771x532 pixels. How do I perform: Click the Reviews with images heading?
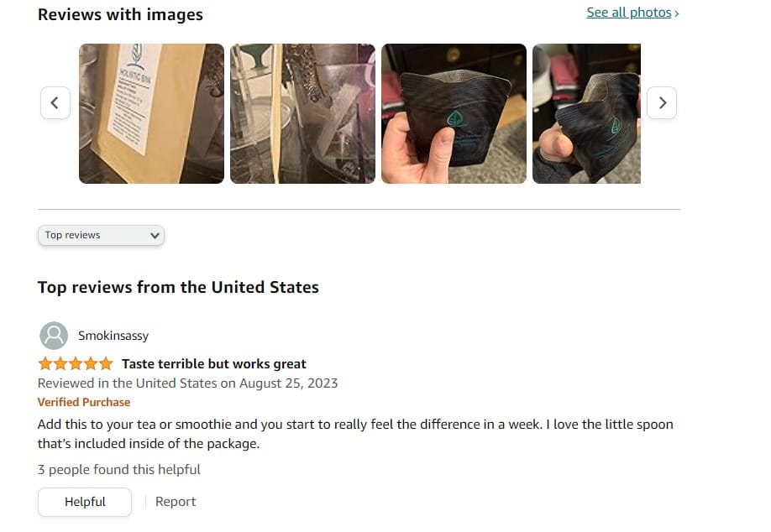(x=120, y=15)
